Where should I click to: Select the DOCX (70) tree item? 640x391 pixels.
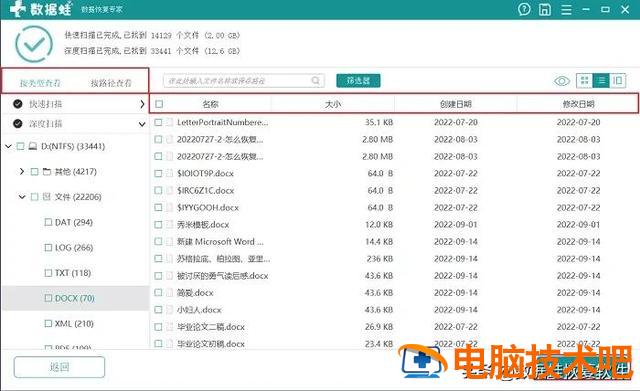click(76, 298)
